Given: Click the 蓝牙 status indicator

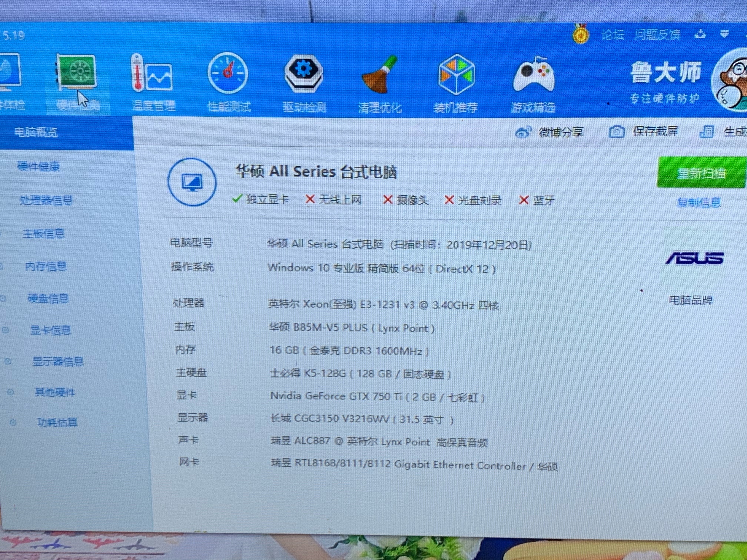Looking at the screenshot, I should [537, 200].
